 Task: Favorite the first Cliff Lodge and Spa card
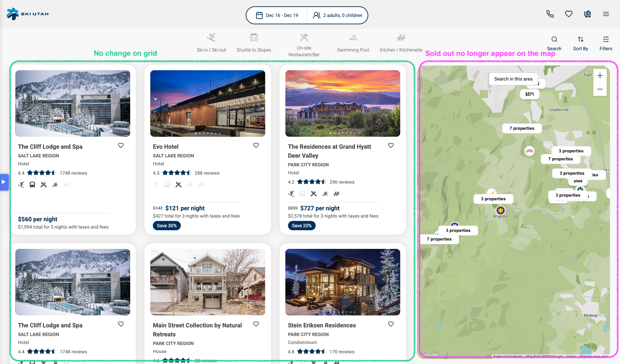click(121, 145)
